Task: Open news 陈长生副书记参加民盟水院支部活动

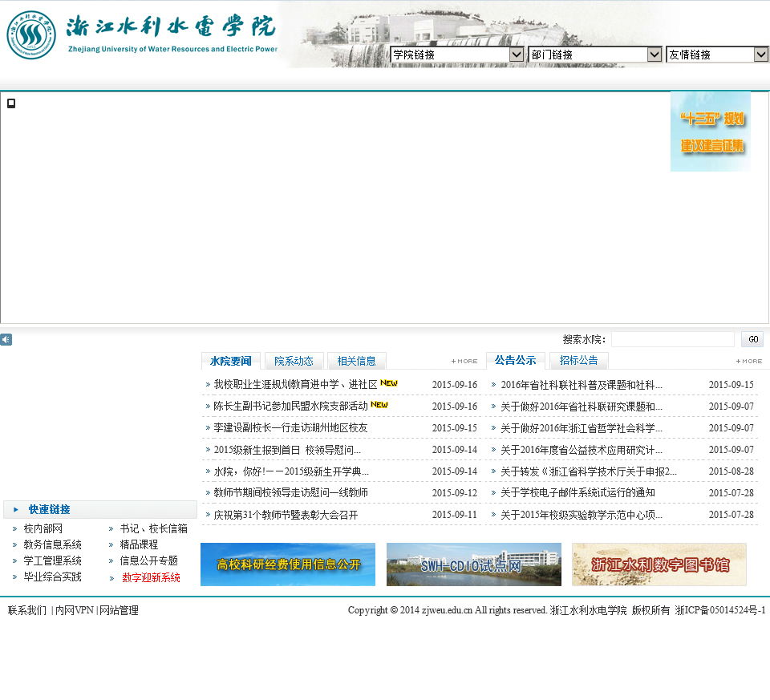Action: click(290, 406)
